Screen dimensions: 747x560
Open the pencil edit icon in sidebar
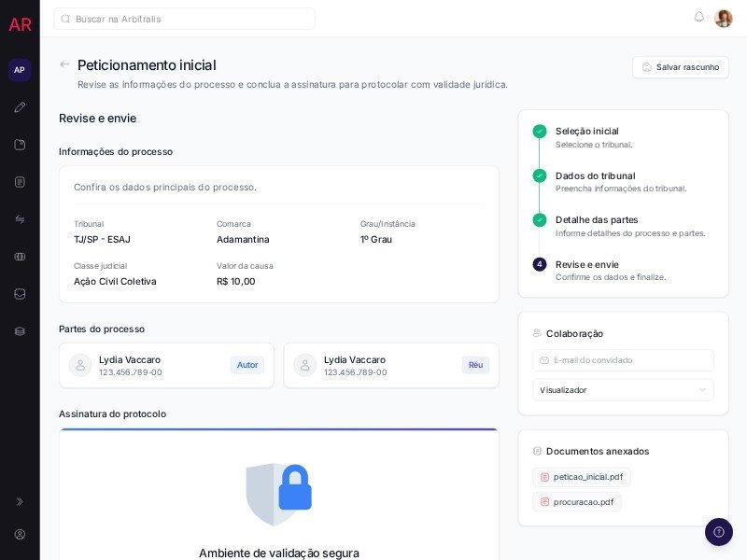coord(20,107)
